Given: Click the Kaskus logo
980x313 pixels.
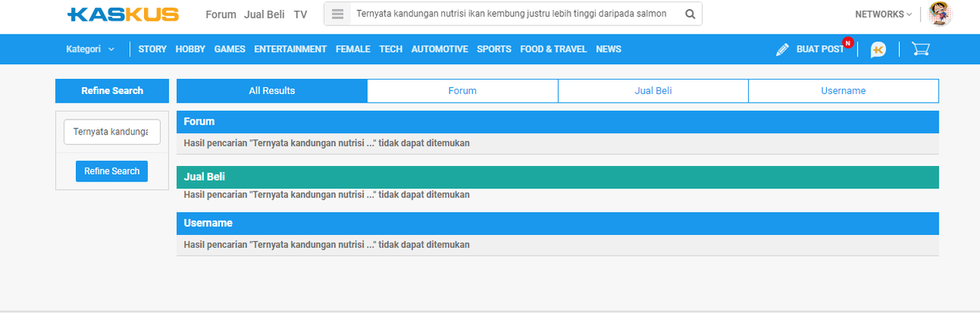Looking at the screenshot, I should (123, 14).
